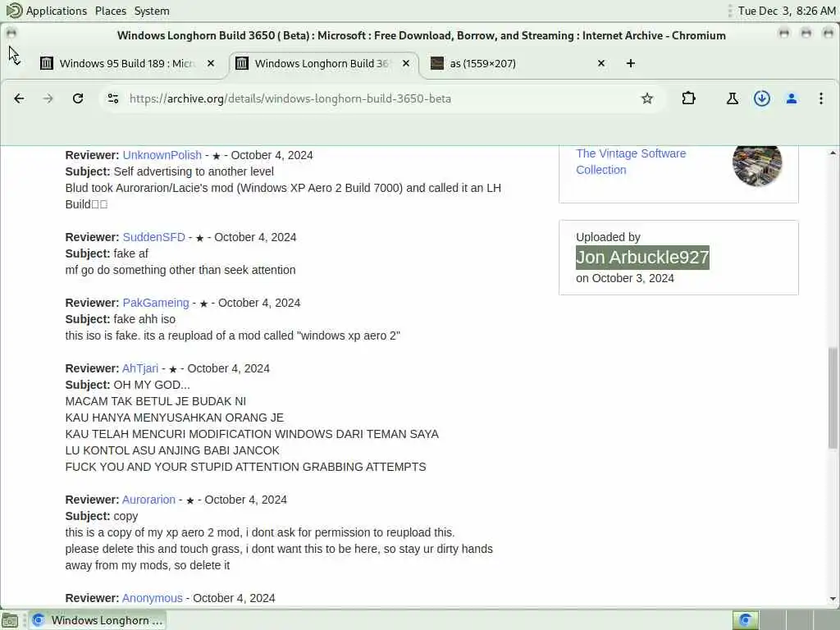
Task: Click the 'Uploaded by' label
Action: (x=608, y=237)
